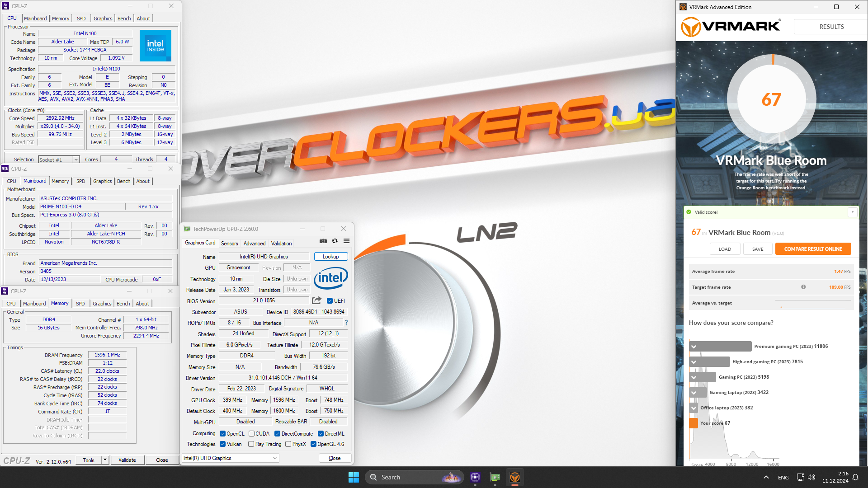Open the GPU-Z hamburger menu
Screen dimensions: 868x488
click(346, 241)
